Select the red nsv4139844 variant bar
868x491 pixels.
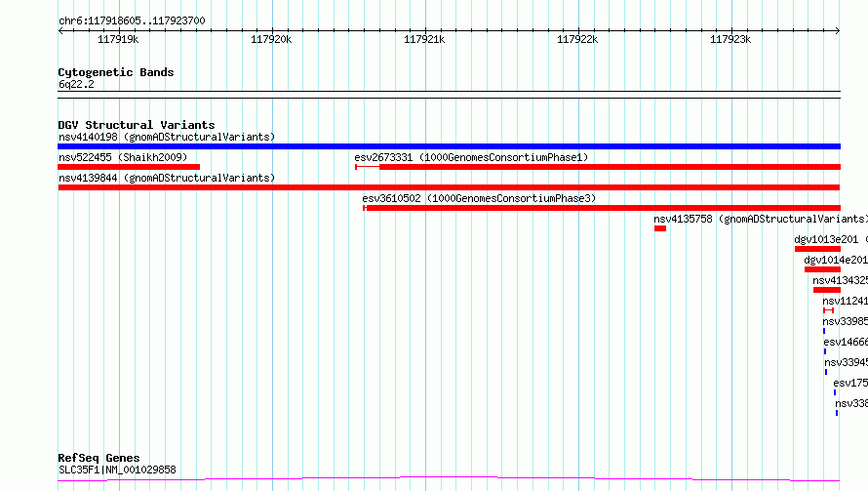449,187
